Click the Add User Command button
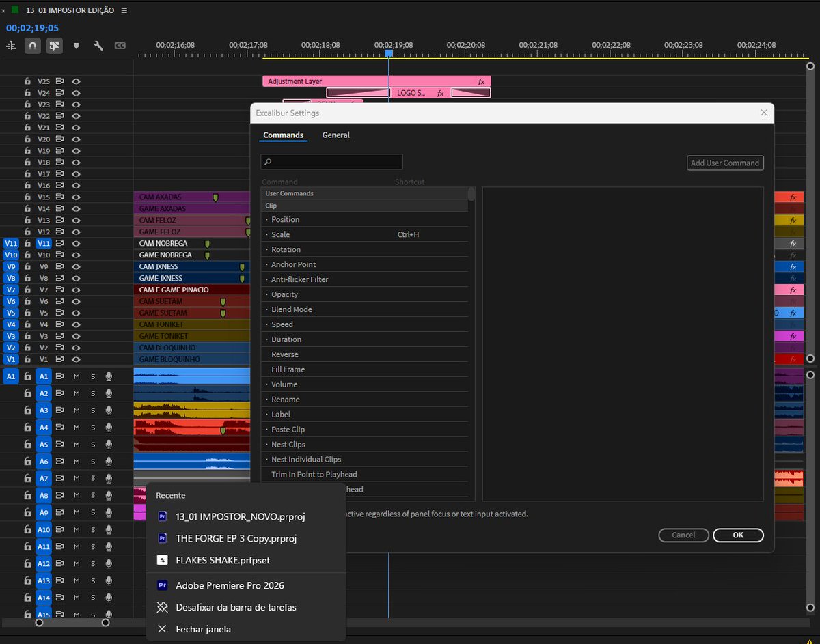The width and height of the screenshot is (820, 644). click(725, 163)
